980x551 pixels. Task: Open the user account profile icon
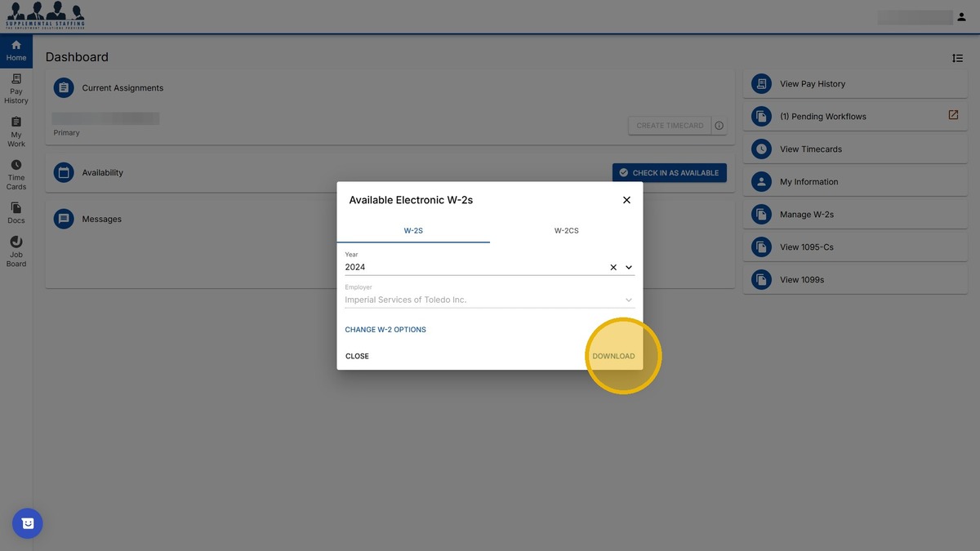[x=960, y=17]
